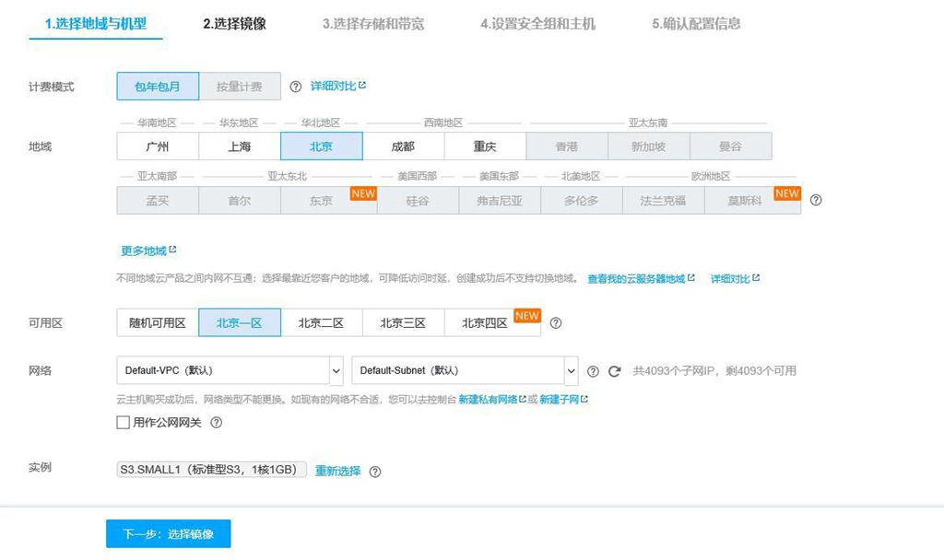The width and height of the screenshot is (944, 560).
Task: Select 上海 region
Action: [x=240, y=146]
